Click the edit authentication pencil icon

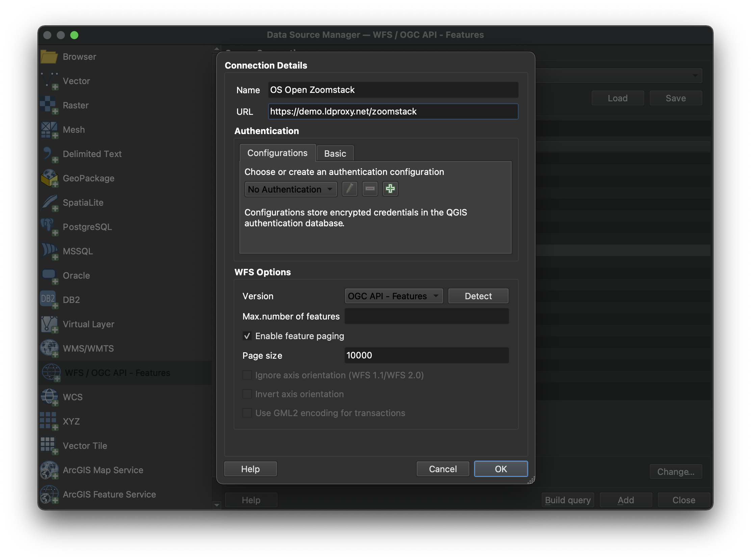point(350,189)
